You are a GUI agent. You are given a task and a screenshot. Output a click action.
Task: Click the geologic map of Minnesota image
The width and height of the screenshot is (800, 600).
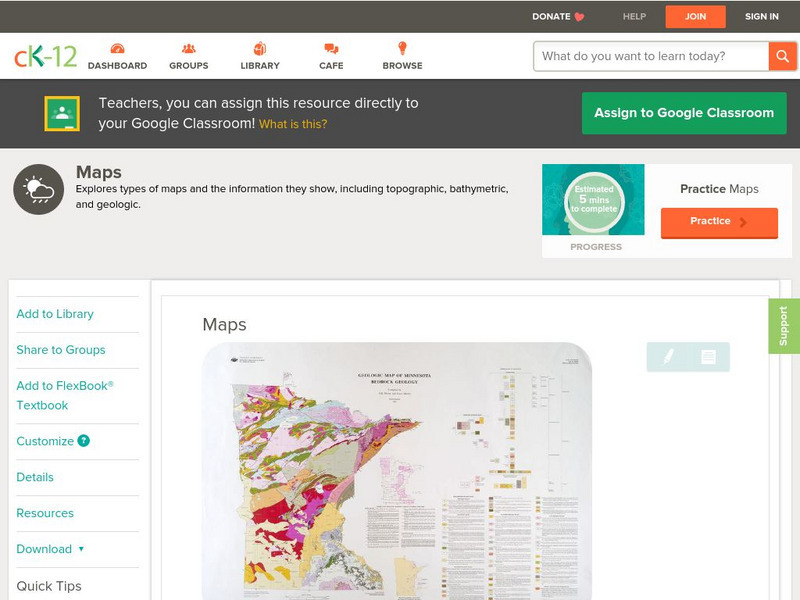[397, 470]
